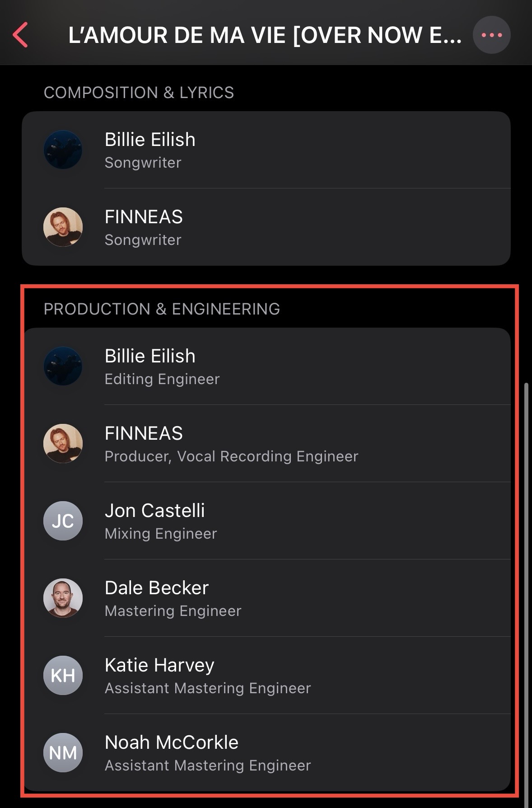This screenshot has height=808, width=532.
Task: Open Dale Becker's name in credits
Action: 156,588
